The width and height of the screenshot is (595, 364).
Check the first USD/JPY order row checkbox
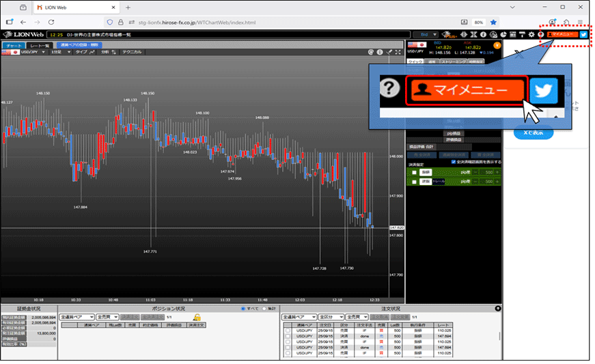click(x=288, y=331)
